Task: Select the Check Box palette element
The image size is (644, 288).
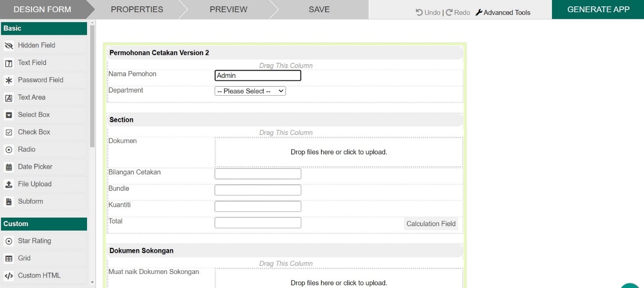Action: 34,132
